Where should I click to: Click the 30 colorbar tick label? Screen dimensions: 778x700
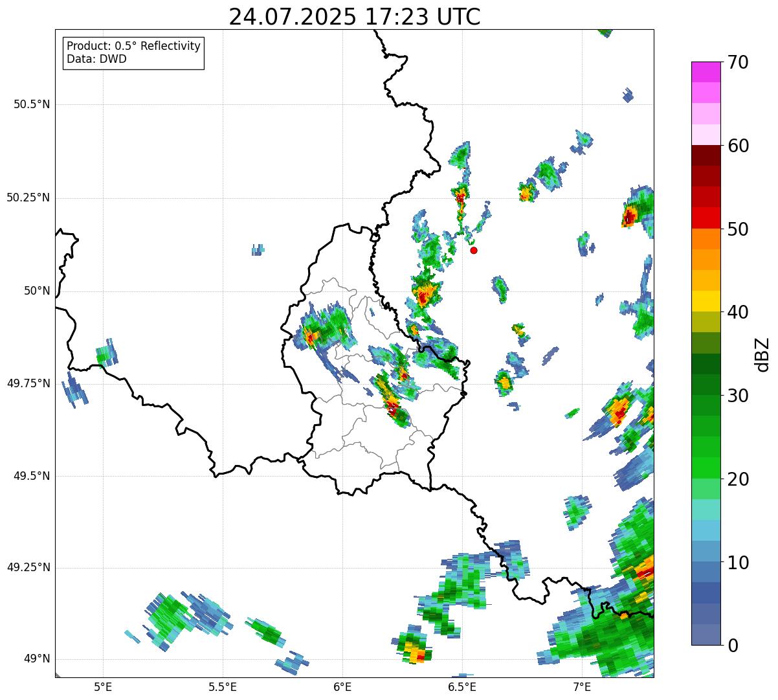coord(738,396)
